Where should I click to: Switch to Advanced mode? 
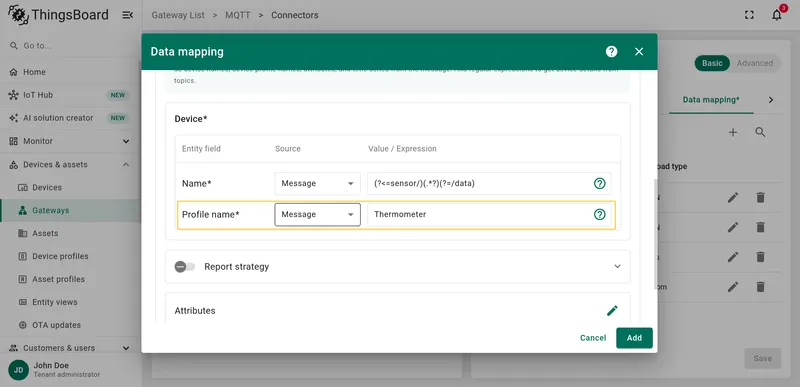pos(755,63)
